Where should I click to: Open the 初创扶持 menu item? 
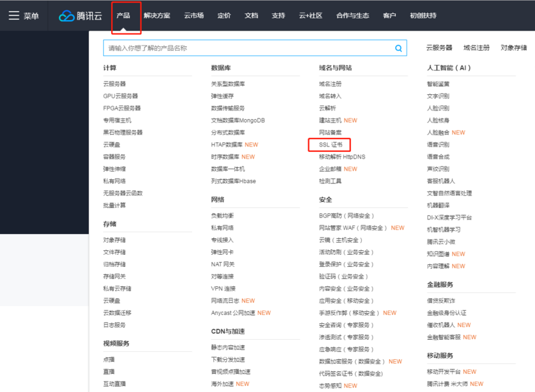pyautogui.click(x=423, y=15)
